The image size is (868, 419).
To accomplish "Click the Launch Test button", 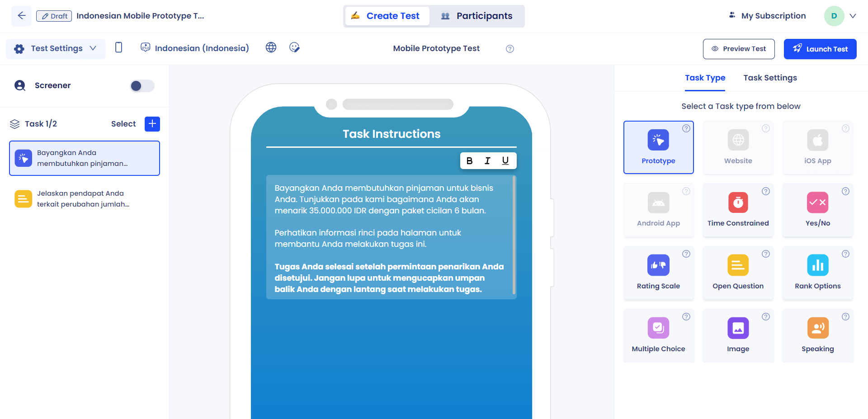I will pos(820,49).
